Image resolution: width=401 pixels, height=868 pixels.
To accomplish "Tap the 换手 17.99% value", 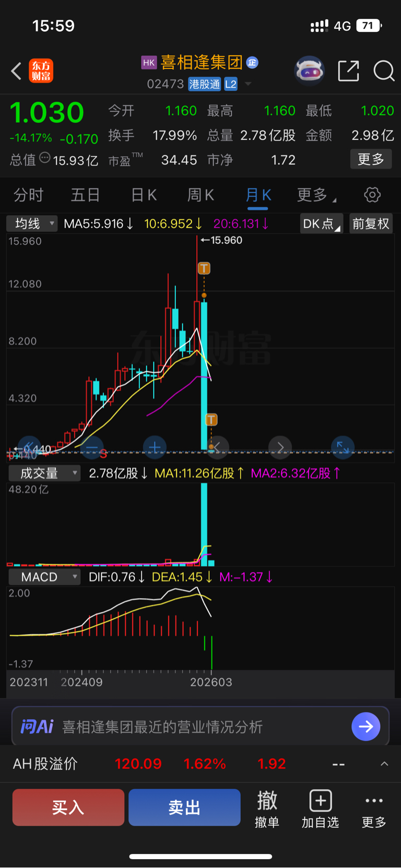I will coord(175,136).
